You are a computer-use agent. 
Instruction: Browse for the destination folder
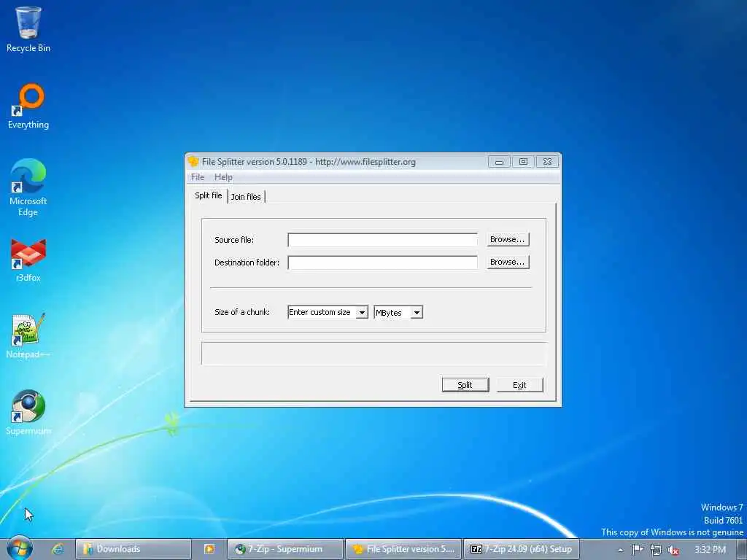click(508, 262)
